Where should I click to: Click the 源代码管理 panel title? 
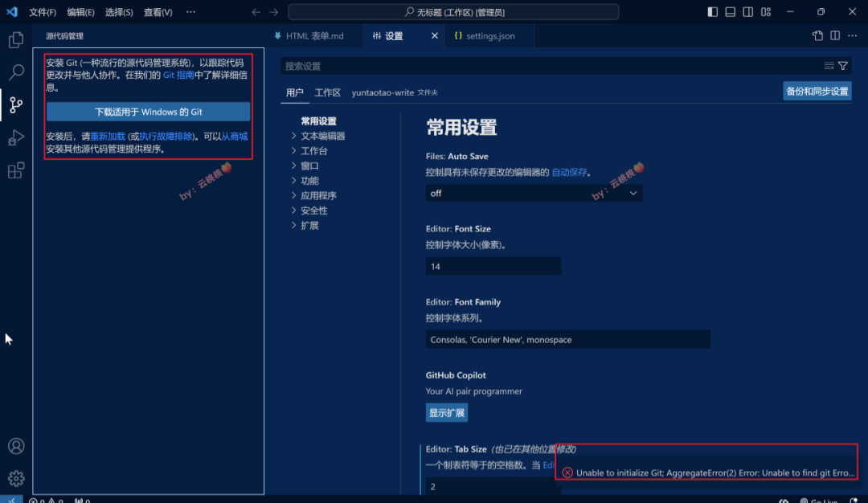(x=65, y=36)
